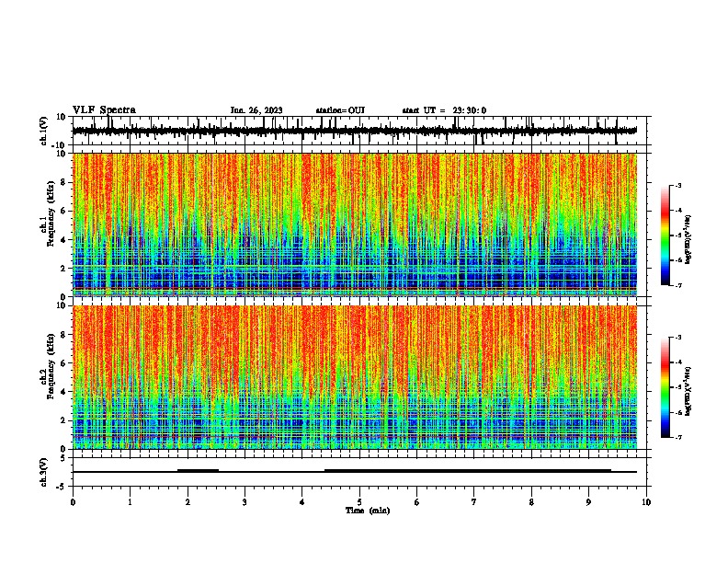Click the '4' kHz tick on ch.1 spectrogram
The image size is (728, 563).
click(64, 240)
